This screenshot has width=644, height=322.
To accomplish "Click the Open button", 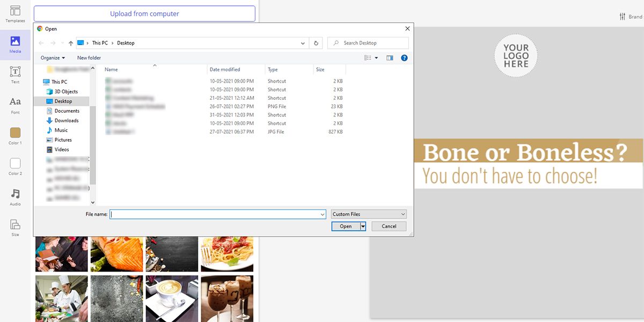I will coord(346,226).
